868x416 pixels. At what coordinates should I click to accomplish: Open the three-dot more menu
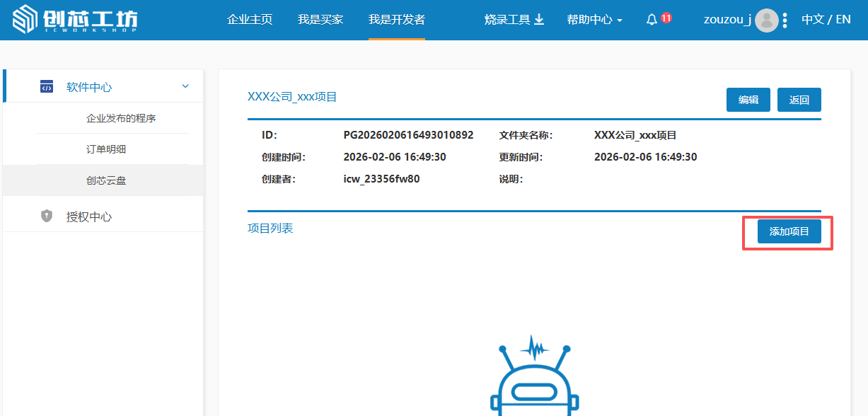[x=785, y=20]
